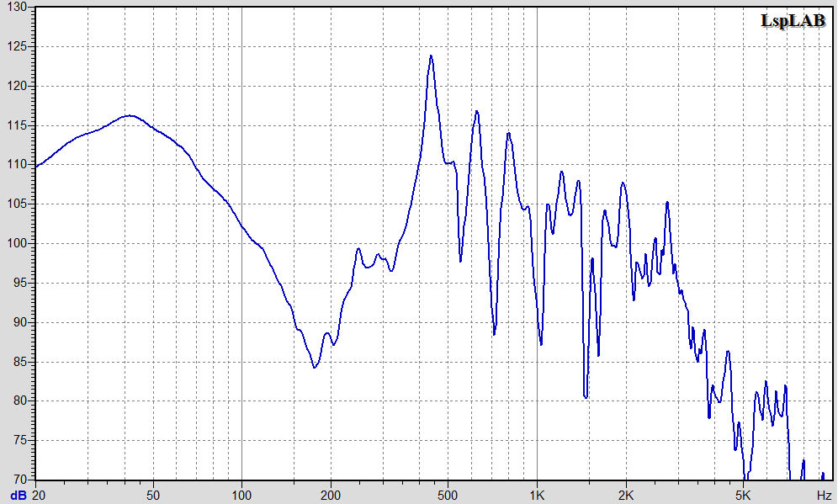
Task: Click the 80 dB level label
Action: pos(20,401)
